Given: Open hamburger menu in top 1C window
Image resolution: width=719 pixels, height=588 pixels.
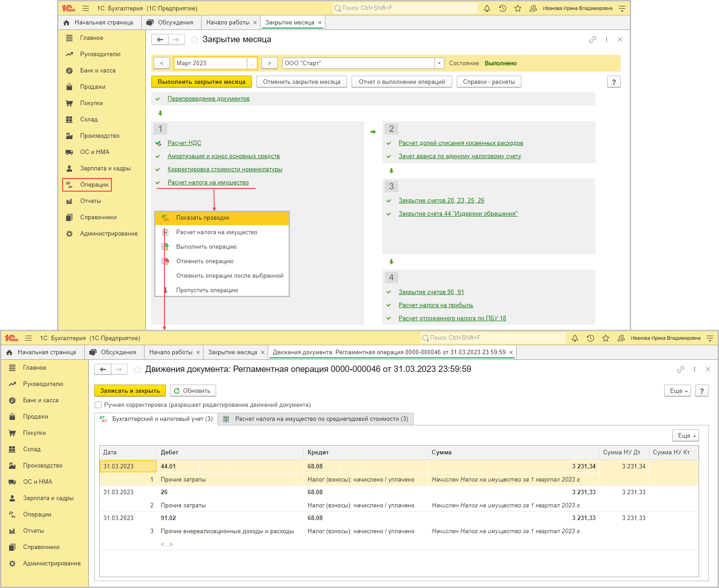Looking at the screenshot, I should pos(86,8).
